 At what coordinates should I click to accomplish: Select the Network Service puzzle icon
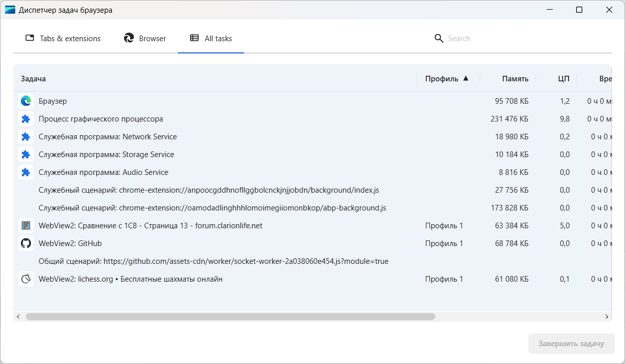point(26,137)
